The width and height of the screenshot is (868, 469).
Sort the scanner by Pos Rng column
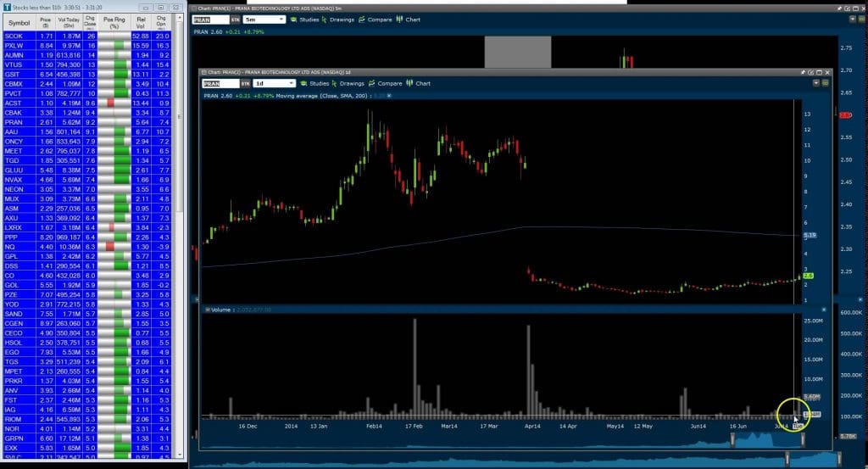pyautogui.click(x=114, y=23)
